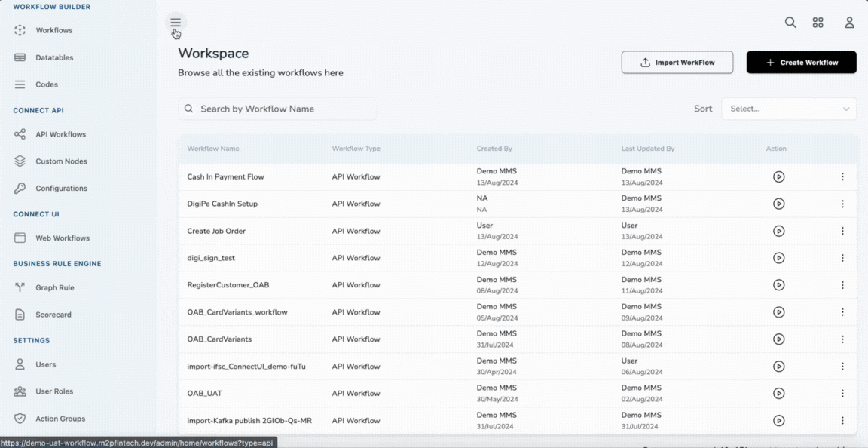868x448 pixels.
Task: Click the Search by Workflow Name field
Action: tap(277, 109)
